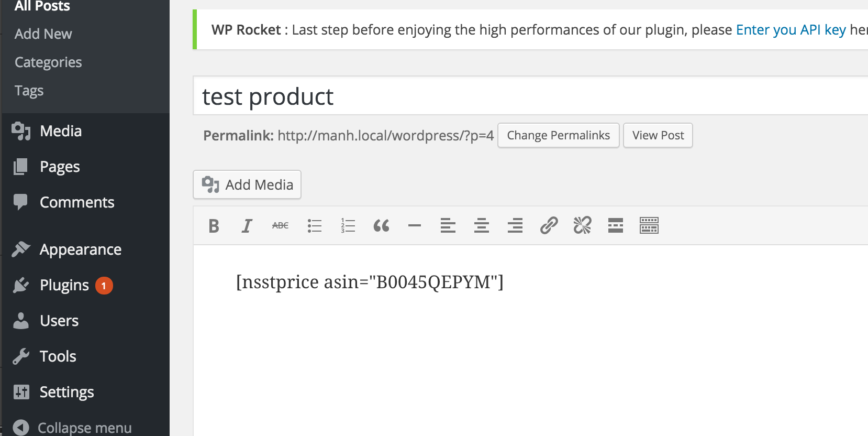Viewport: 868px width, 436px height.
Task: Insert a numbered list
Action: coord(348,226)
